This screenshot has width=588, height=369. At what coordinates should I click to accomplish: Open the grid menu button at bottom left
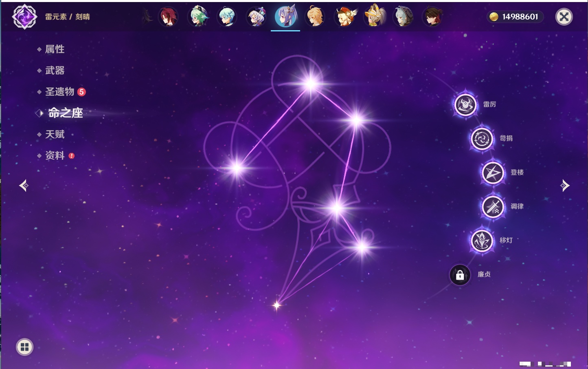pyautogui.click(x=24, y=347)
